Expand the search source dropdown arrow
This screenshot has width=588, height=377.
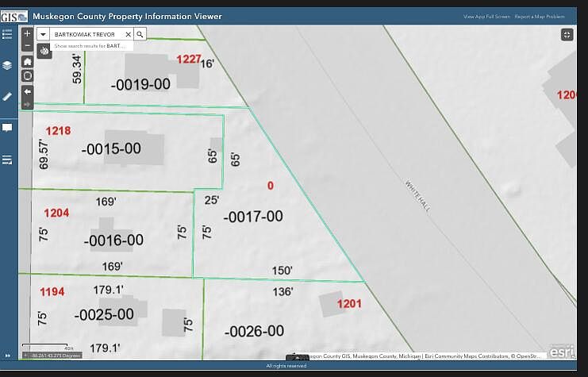click(42, 34)
